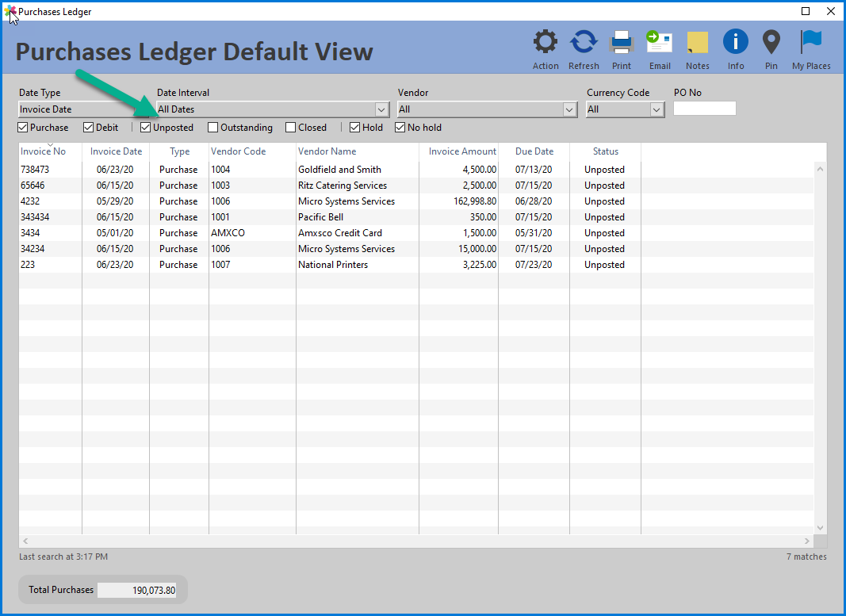846x616 pixels.
Task: Click the Refresh icon
Action: pos(584,41)
